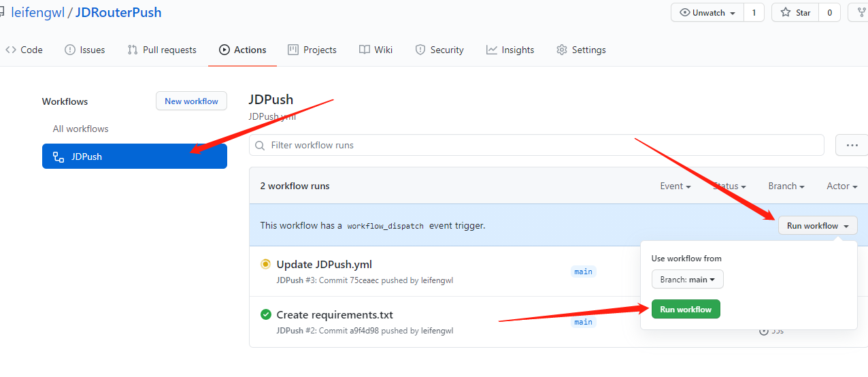This screenshot has height=377, width=868.
Task: Open the Status filter dropdown
Action: [729, 186]
